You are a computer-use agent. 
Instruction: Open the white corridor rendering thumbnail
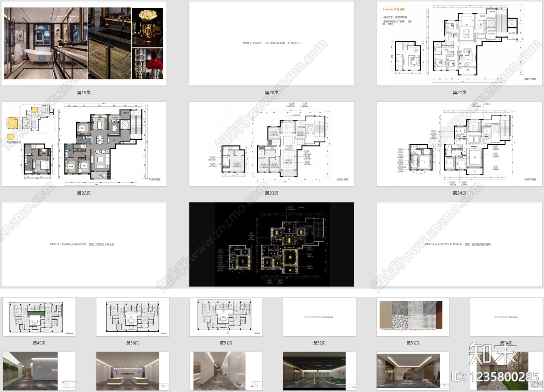[x=226, y=371]
